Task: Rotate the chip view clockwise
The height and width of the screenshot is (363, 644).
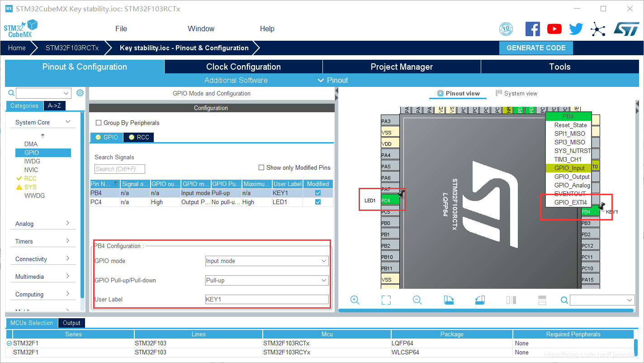Action: 449,300
